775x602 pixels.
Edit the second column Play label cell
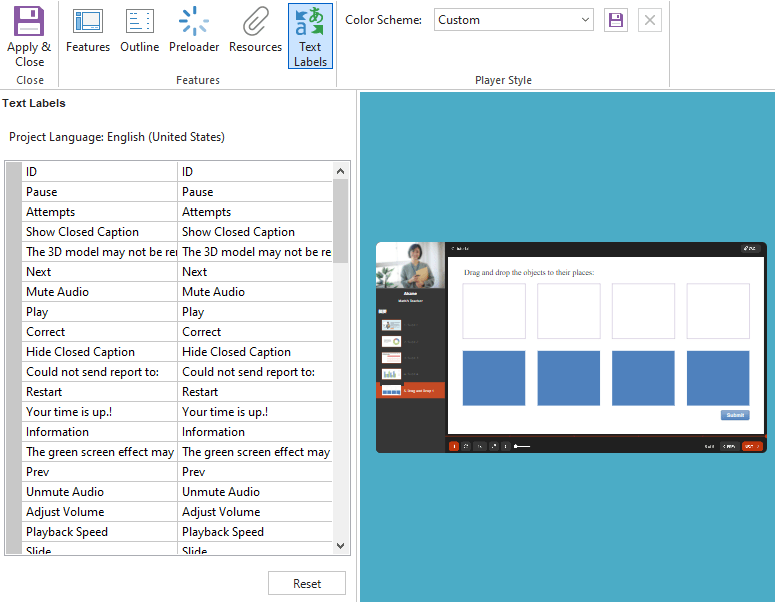tap(255, 312)
